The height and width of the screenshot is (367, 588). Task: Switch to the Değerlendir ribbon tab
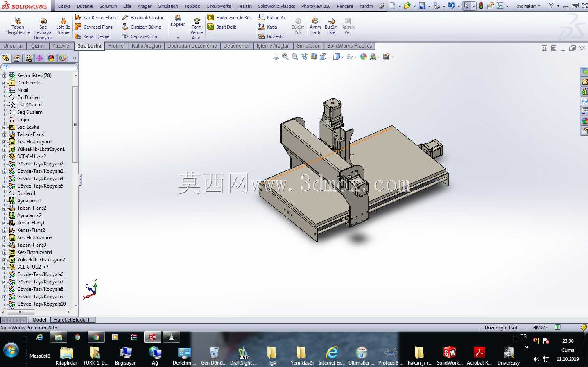click(x=237, y=46)
